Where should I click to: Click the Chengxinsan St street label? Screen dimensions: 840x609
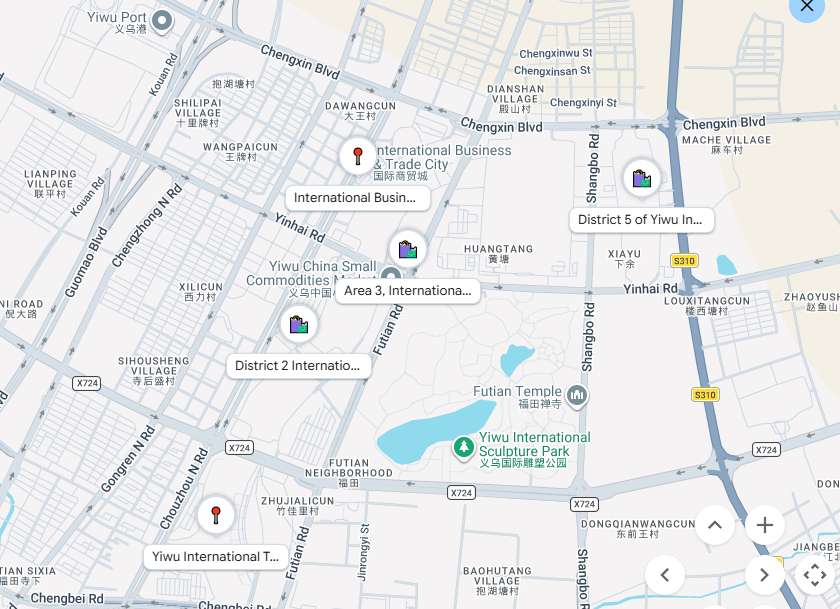coord(552,71)
